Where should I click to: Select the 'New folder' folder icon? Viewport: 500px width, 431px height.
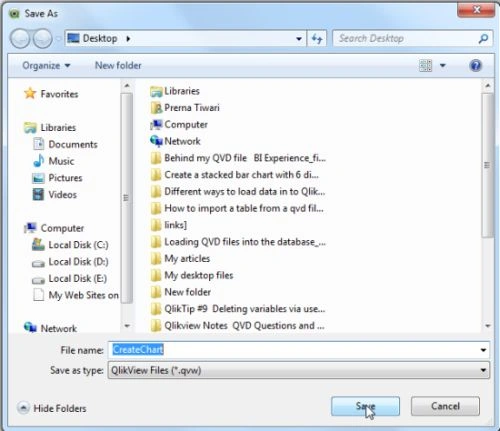click(x=156, y=292)
